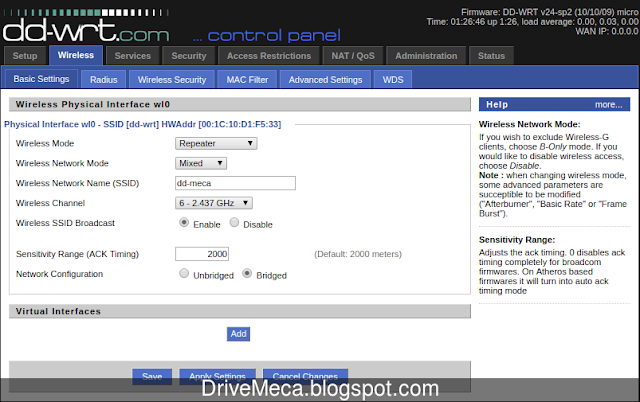Image resolution: width=640 pixels, height=402 pixels.
Task: Switch to Advanced Settings sub-tab
Action: (x=325, y=80)
